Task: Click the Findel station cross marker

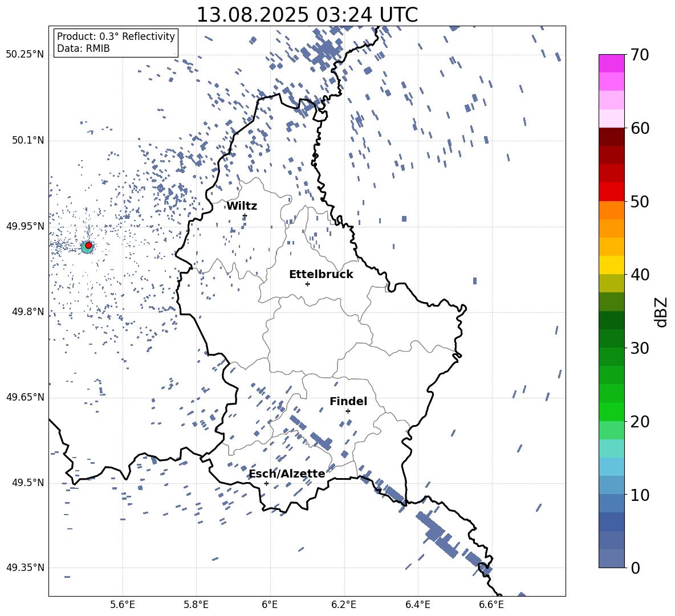Action: tap(348, 411)
